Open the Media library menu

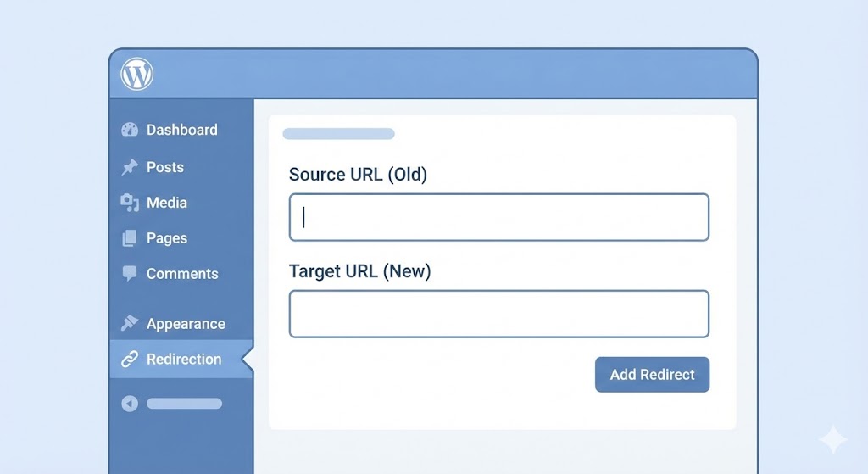click(166, 203)
